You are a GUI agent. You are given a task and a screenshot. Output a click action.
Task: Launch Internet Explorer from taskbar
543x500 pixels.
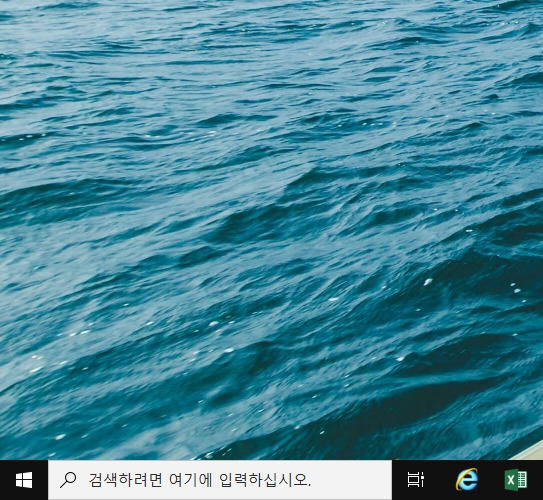point(466,480)
